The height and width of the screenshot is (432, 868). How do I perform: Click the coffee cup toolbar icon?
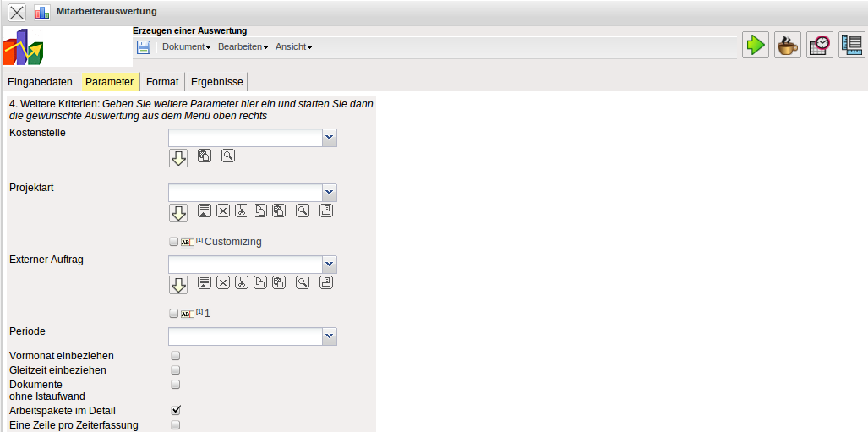click(787, 45)
